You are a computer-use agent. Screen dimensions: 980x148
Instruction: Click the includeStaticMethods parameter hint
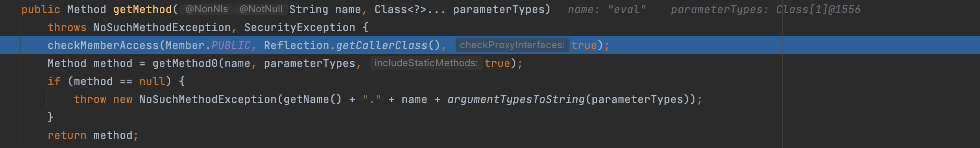click(426, 63)
